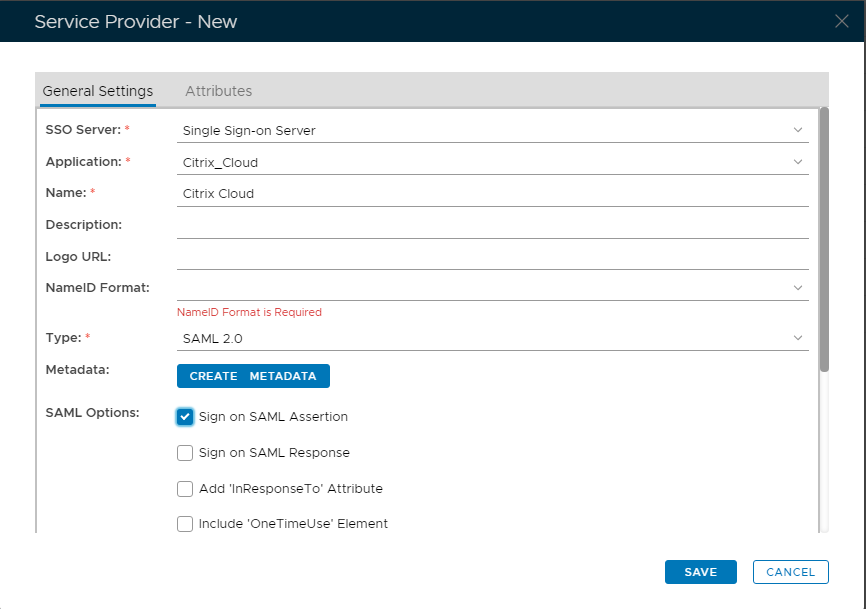
Task: Focus the empty Description input field
Action: 492,226
